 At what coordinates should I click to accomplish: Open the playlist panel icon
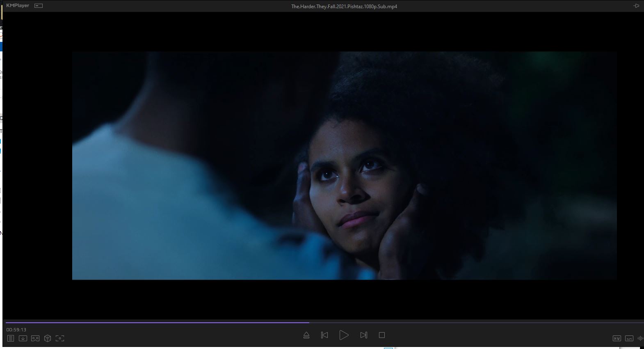11,338
